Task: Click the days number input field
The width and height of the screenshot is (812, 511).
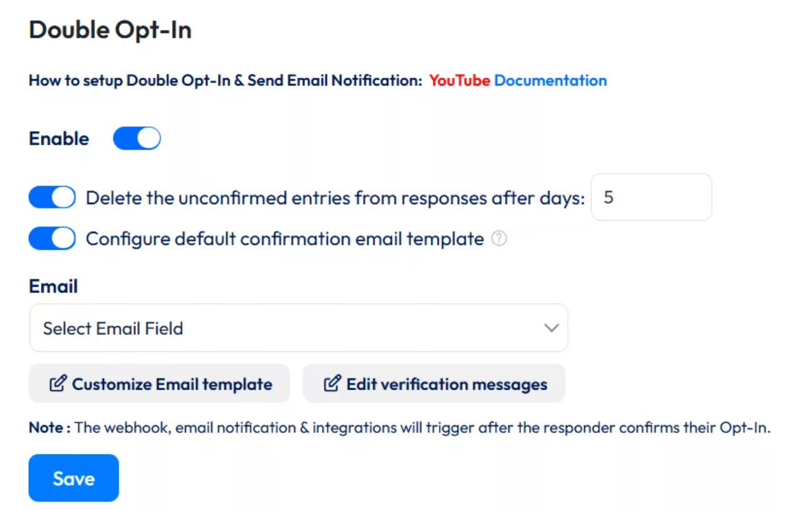Action: coord(651,197)
